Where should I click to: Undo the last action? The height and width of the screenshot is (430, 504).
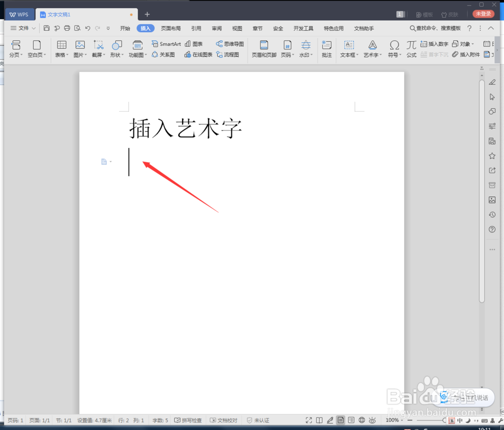coord(87,28)
